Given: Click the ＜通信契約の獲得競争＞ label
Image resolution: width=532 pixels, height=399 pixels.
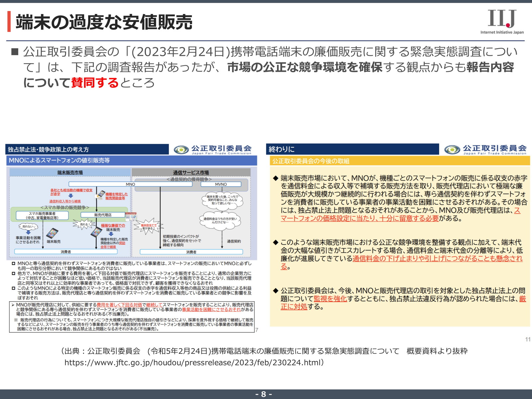Looking at the screenshot, I should [189, 179].
